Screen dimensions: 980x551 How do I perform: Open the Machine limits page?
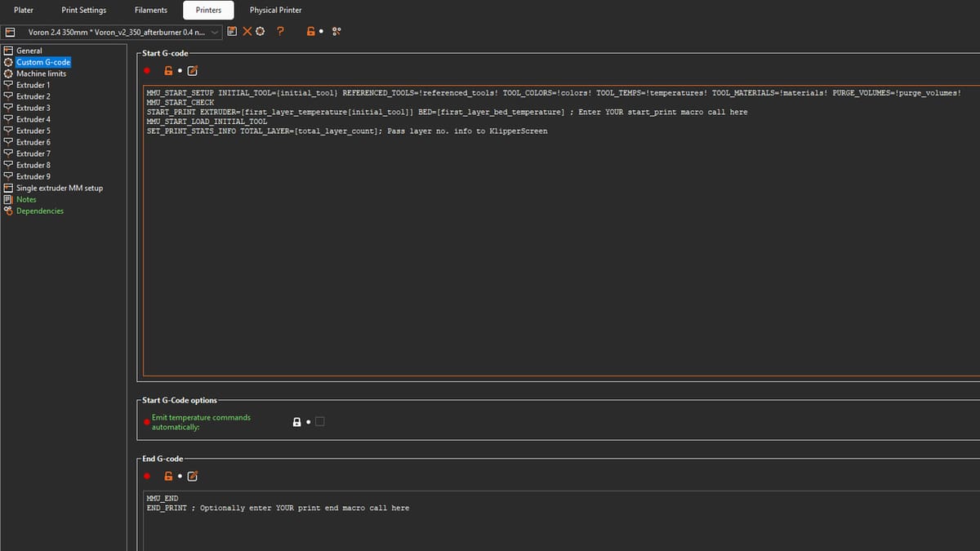(x=42, y=73)
